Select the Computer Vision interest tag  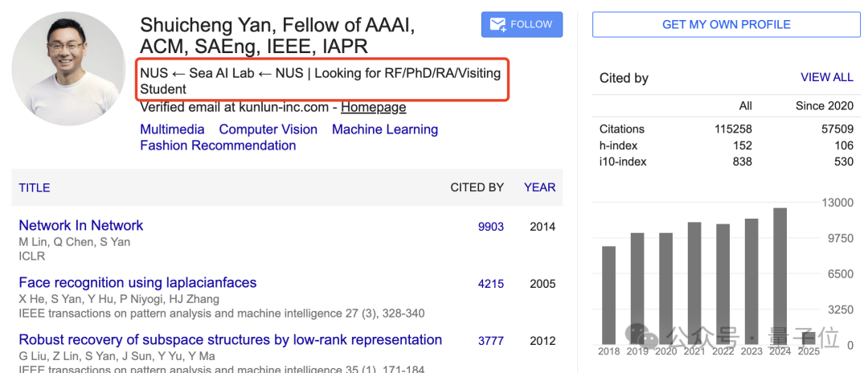[268, 129]
